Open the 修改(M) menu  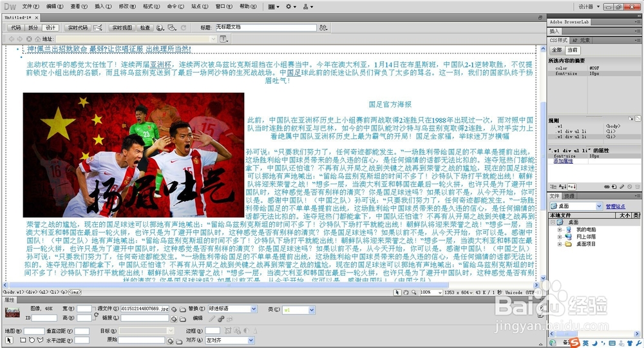point(127,6)
